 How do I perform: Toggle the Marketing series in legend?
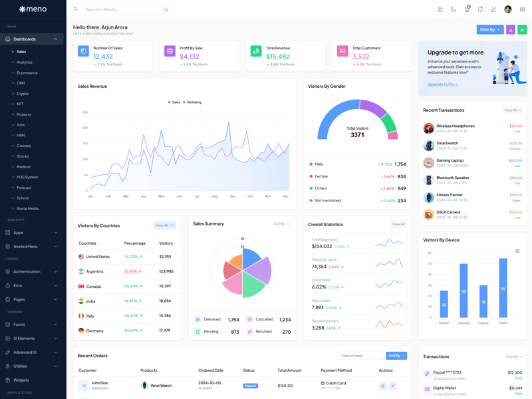(x=192, y=102)
